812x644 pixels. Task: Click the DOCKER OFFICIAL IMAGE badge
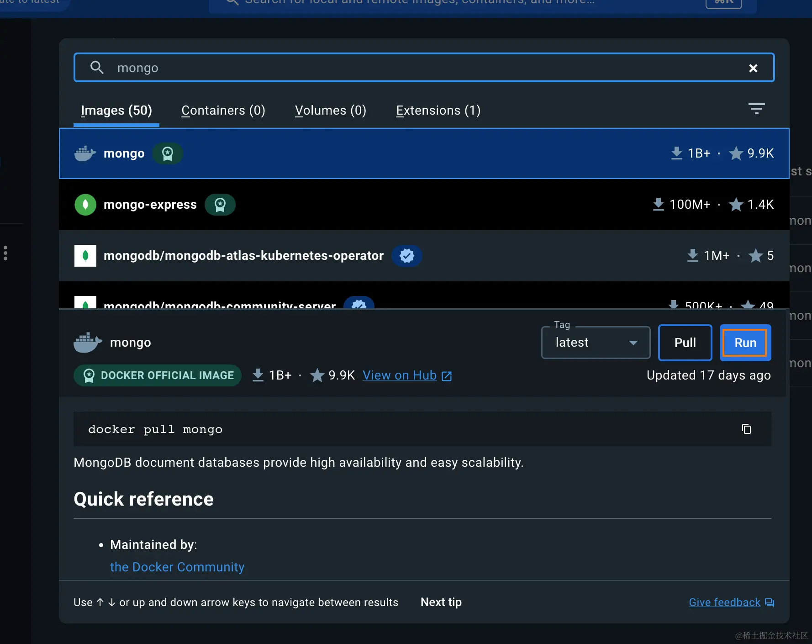click(158, 375)
